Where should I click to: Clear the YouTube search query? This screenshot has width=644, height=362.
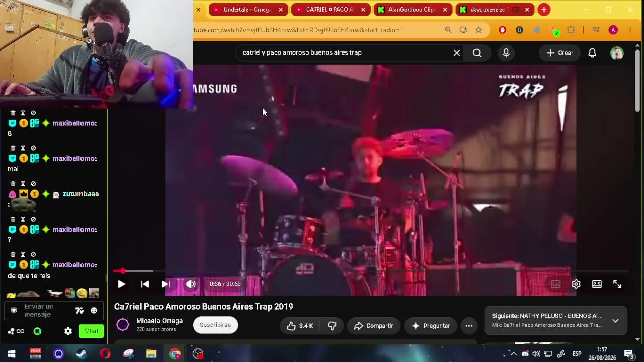(x=457, y=53)
